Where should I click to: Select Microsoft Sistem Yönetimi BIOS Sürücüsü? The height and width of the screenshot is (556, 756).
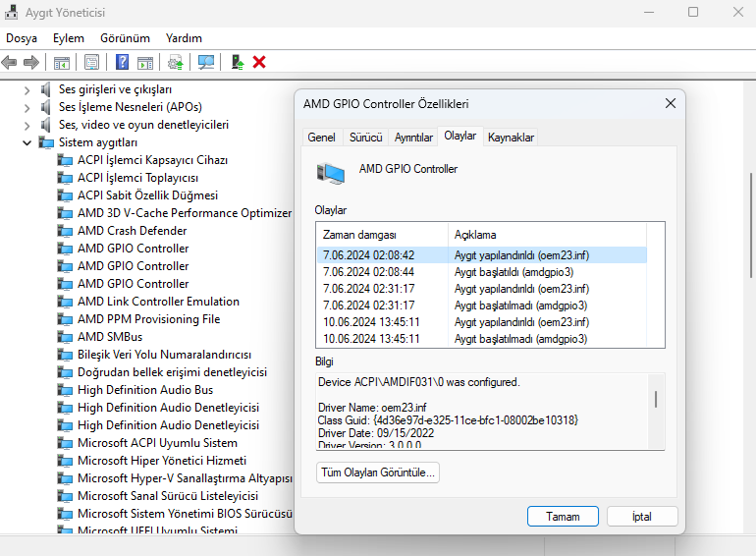point(185,514)
